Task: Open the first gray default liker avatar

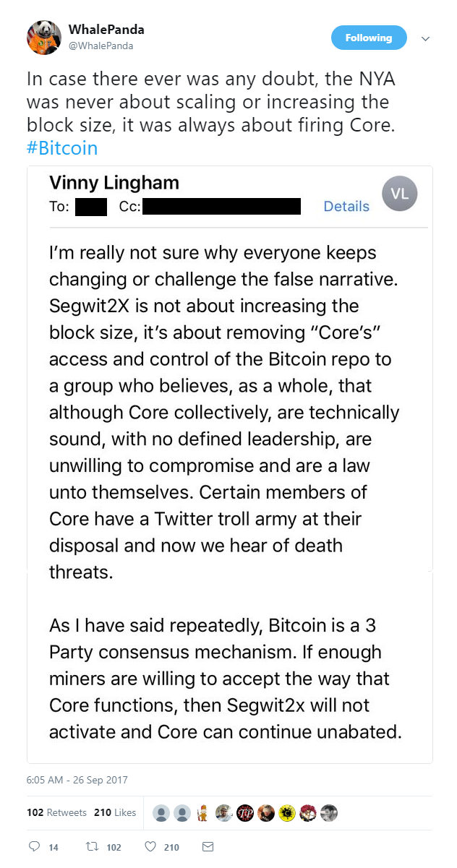Action: [x=162, y=813]
